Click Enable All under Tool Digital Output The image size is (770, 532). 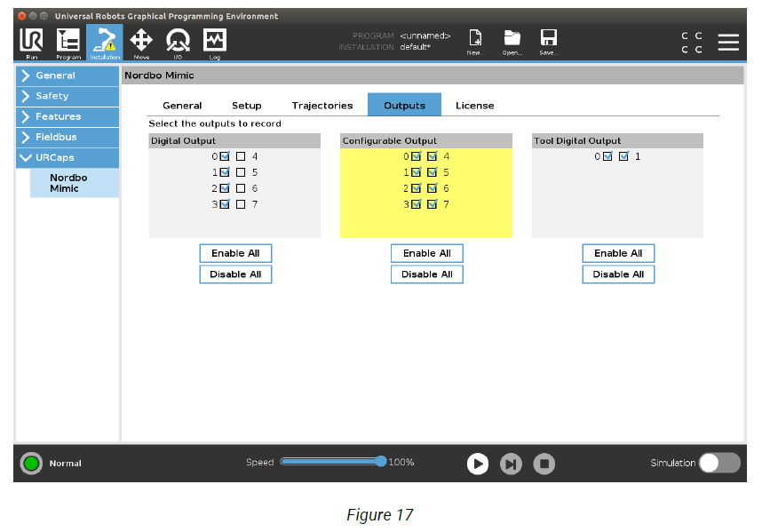(619, 253)
